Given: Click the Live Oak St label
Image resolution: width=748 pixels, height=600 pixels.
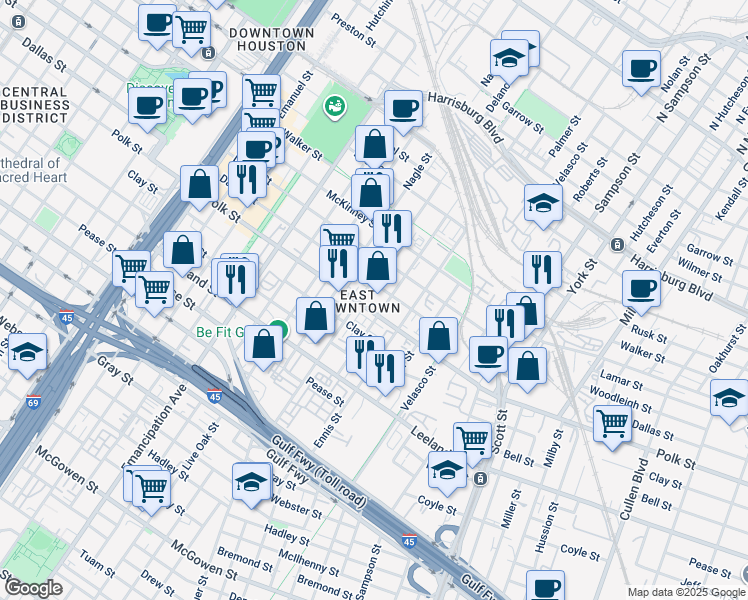Looking at the screenshot, I should tap(200, 446).
